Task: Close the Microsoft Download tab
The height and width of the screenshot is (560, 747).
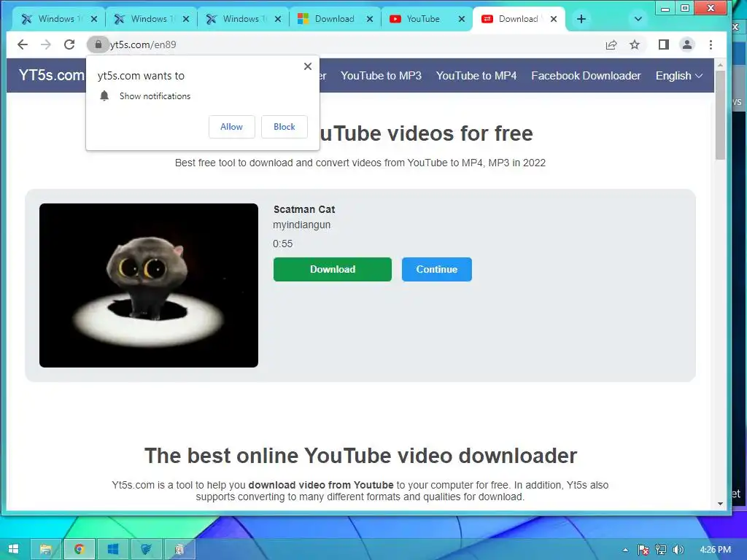Action: click(x=370, y=19)
